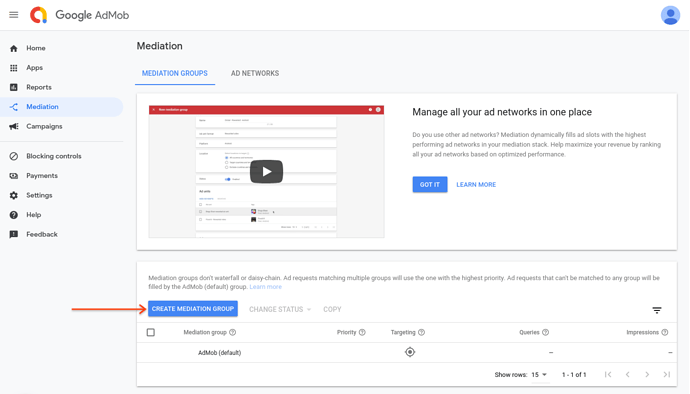The width and height of the screenshot is (690, 394).
Task: Open Help in the sidebar
Action: (62, 215)
